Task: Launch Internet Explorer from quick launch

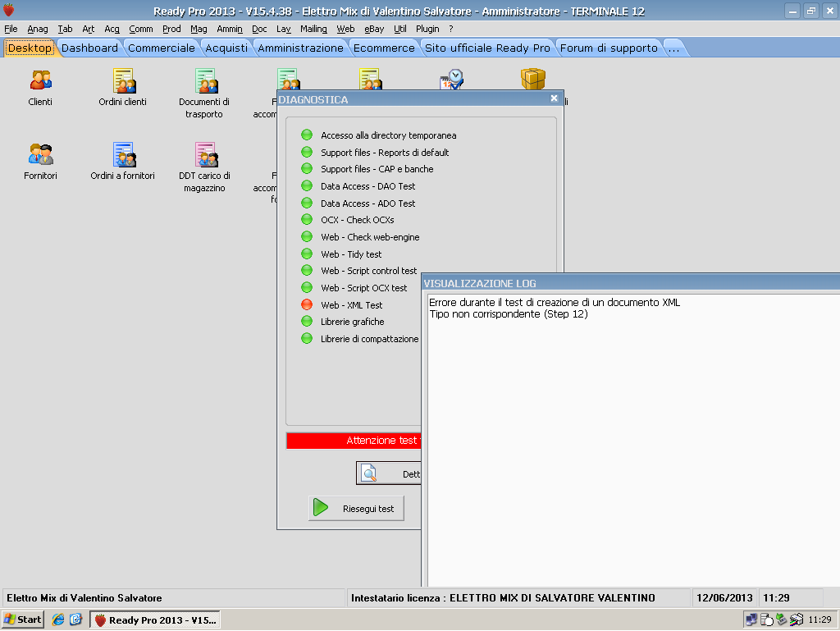Action: coord(58,620)
